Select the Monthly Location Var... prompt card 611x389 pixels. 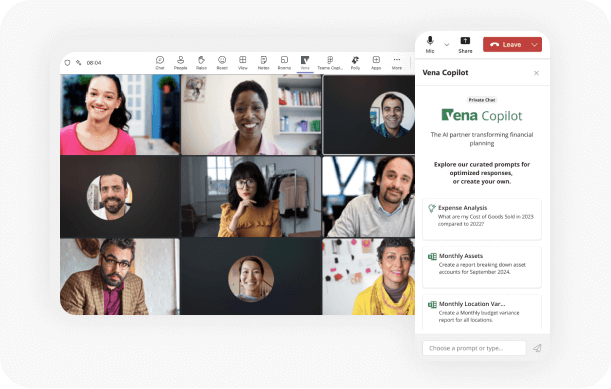[482, 313]
